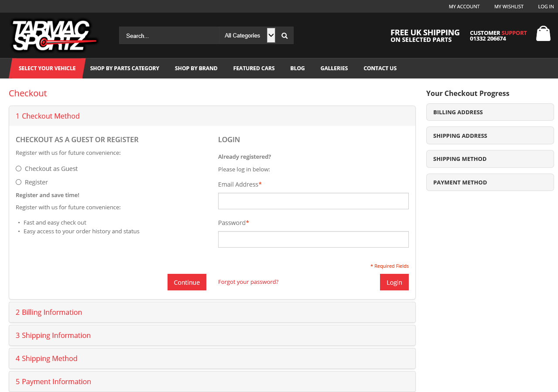Focus the Email Address field
The height and width of the screenshot is (392, 558).
(313, 201)
